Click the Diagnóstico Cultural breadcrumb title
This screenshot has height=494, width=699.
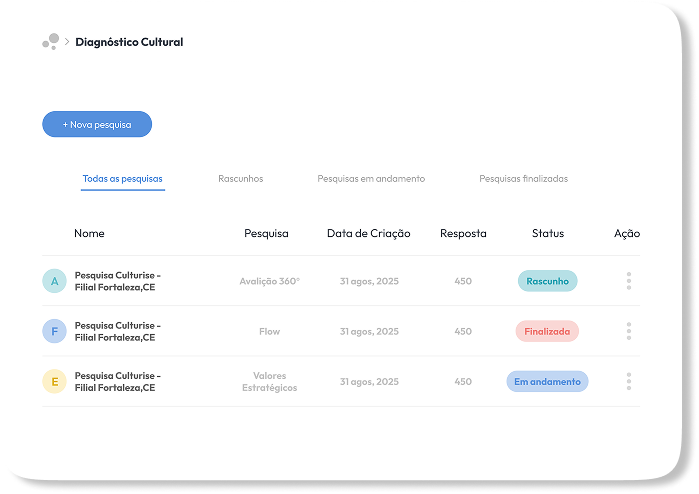129,42
